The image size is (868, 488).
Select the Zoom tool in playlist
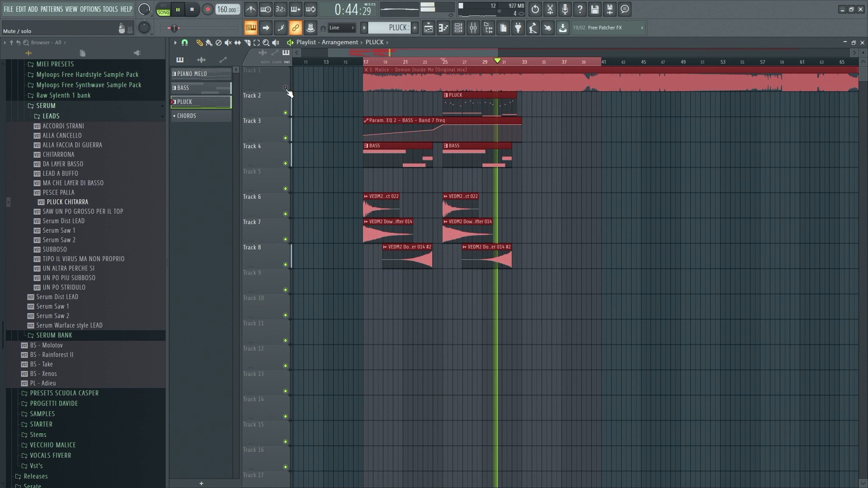(266, 42)
